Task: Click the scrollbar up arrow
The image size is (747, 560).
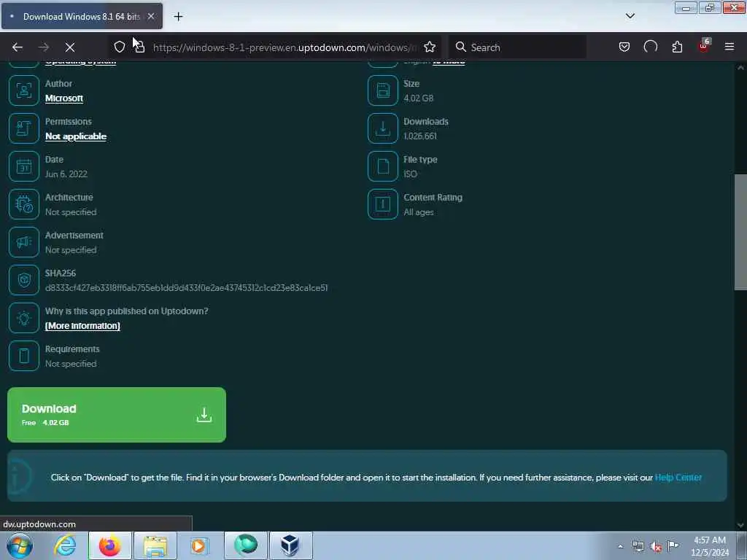Action: (x=740, y=68)
